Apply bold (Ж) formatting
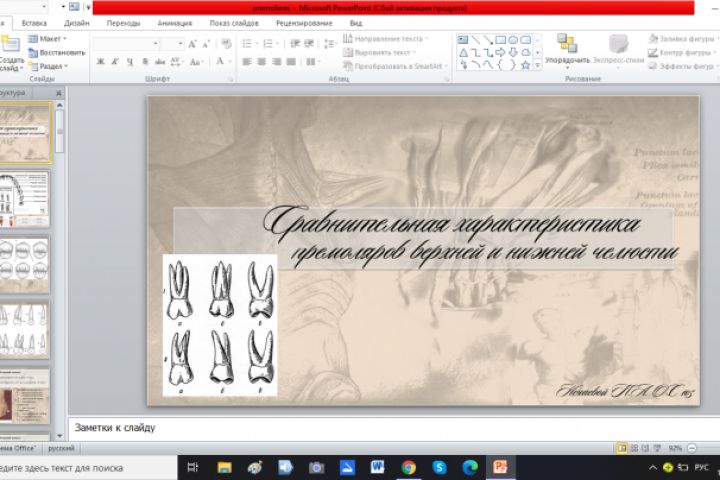Image resolution: width=720 pixels, height=480 pixels. (101, 62)
